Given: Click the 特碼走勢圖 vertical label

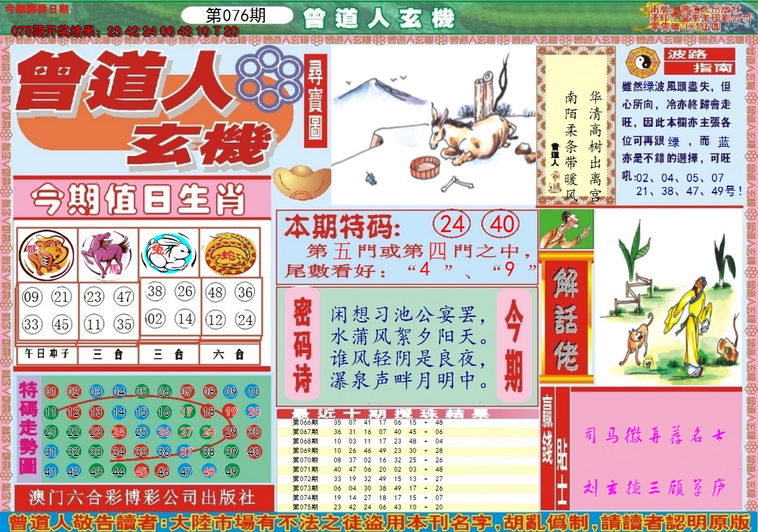Looking at the screenshot, I should pyautogui.click(x=29, y=429).
